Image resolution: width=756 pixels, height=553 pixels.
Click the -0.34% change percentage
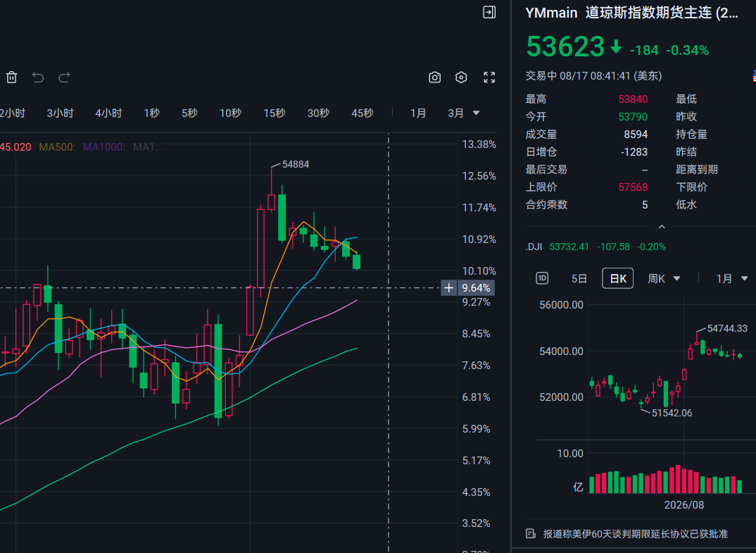tap(688, 50)
